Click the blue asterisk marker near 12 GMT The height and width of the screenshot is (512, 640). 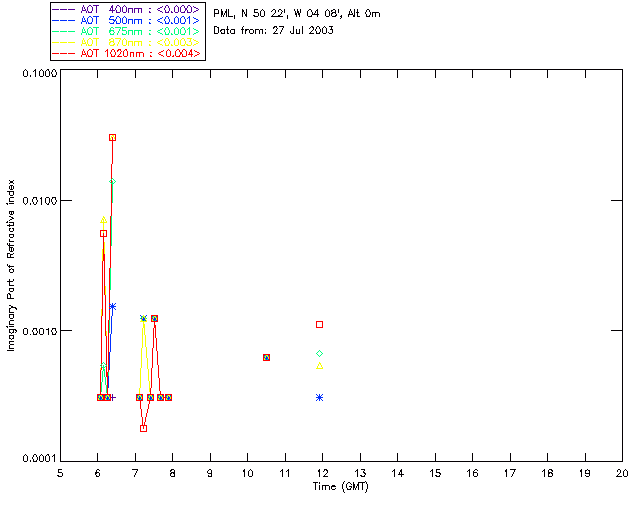[320, 398]
